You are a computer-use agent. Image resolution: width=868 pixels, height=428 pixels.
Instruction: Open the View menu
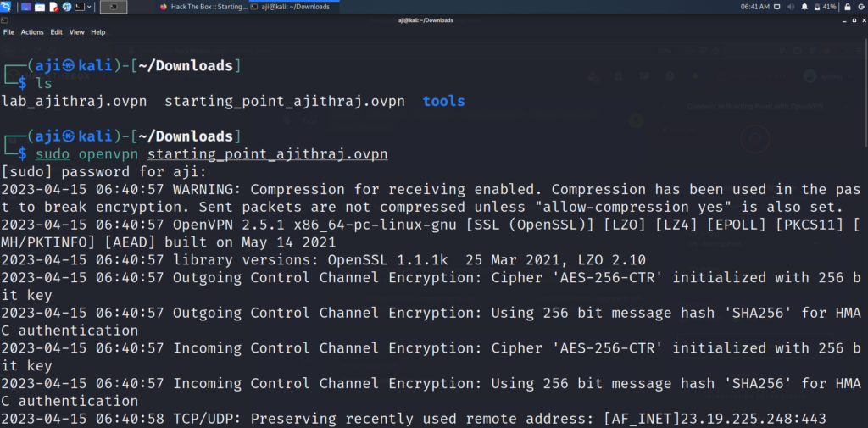pos(77,32)
